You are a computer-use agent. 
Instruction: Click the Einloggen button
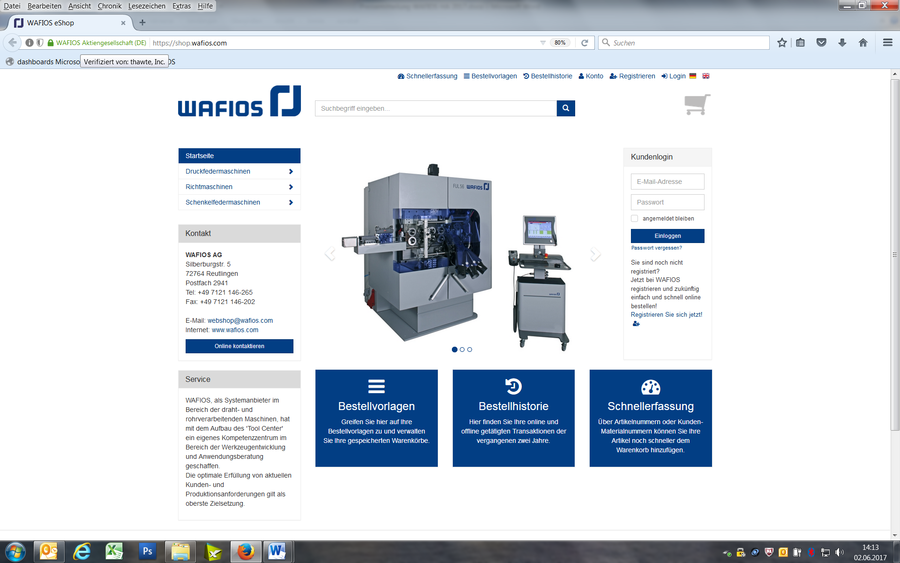point(668,236)
